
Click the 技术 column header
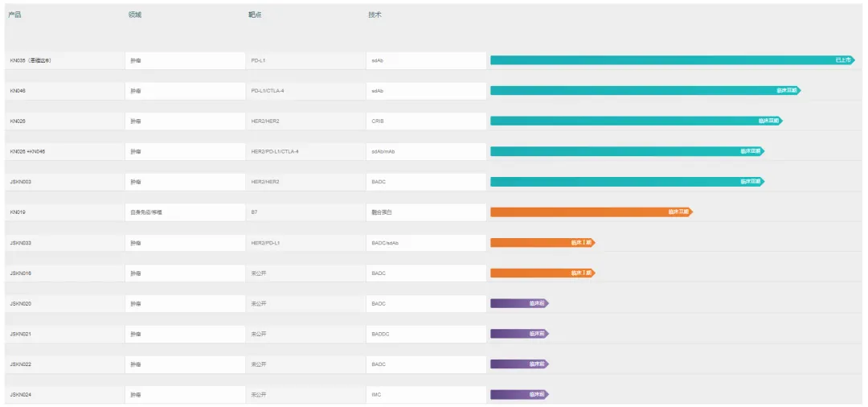click(x=375, y=14)
